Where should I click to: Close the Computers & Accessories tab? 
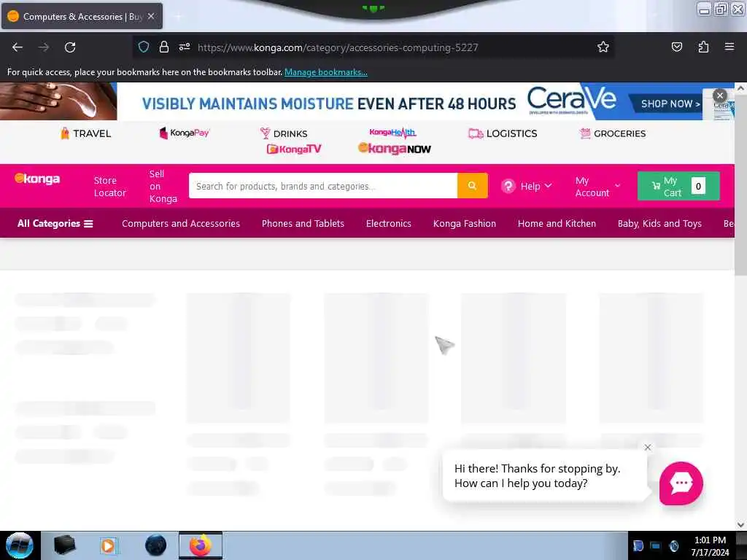151,16
